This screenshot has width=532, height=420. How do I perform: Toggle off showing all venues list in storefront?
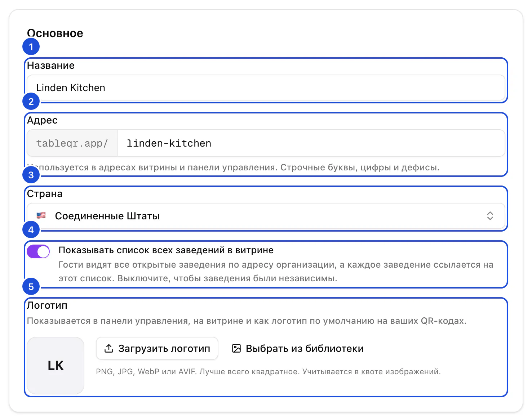(38, 251)
